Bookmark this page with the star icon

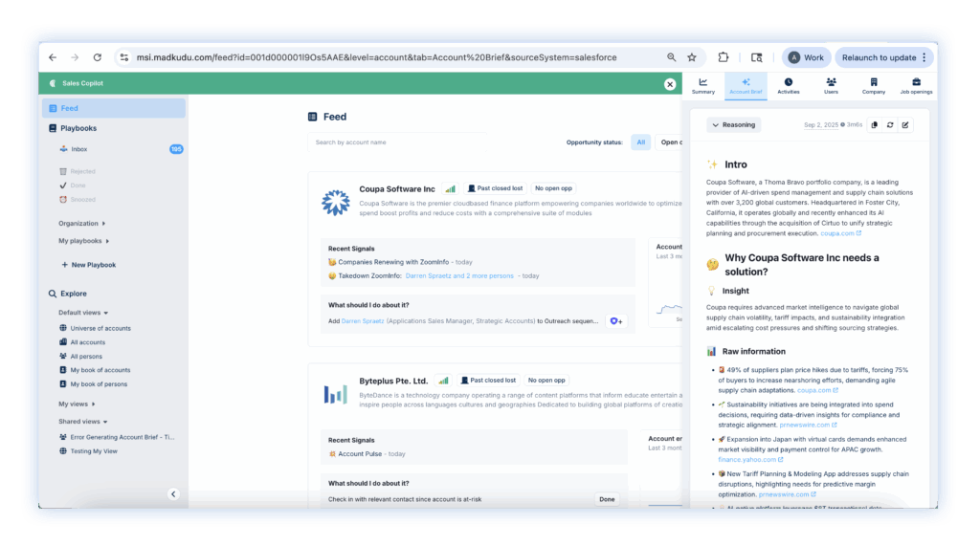[x=692, y=57]
